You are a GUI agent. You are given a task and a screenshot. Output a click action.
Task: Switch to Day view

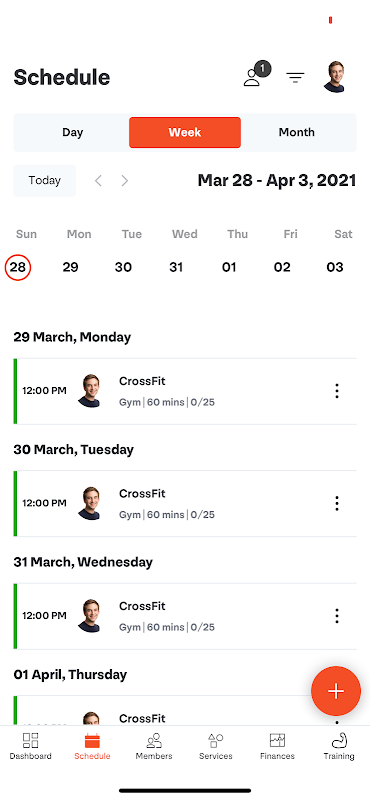pos(72,132)
